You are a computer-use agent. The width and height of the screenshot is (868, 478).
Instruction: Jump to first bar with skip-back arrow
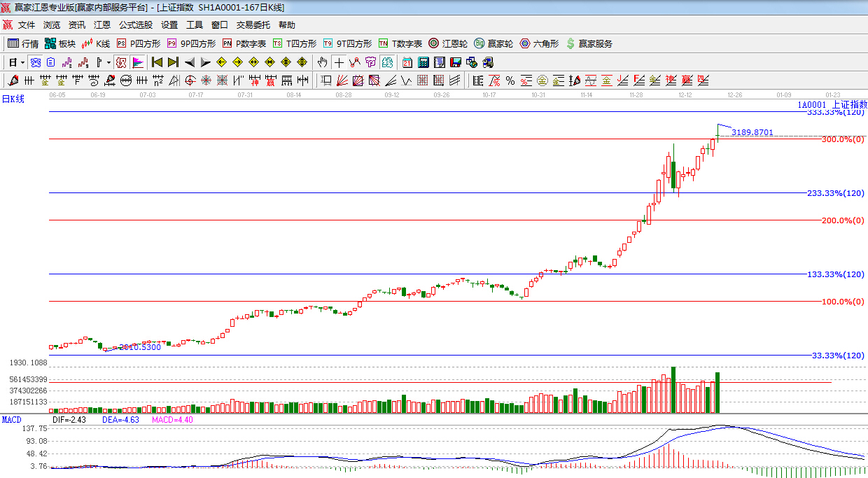157,62
